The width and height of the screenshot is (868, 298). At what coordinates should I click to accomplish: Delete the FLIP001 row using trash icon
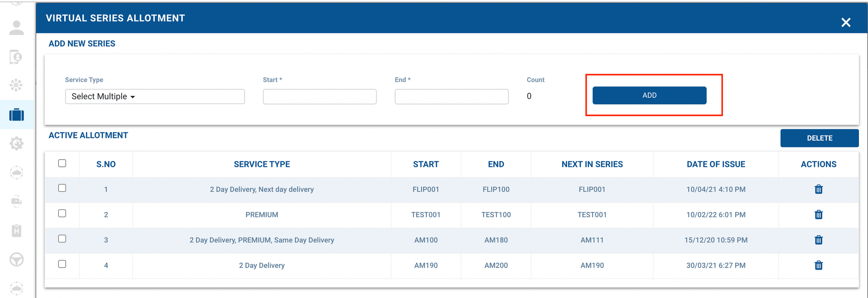[818, 189]
